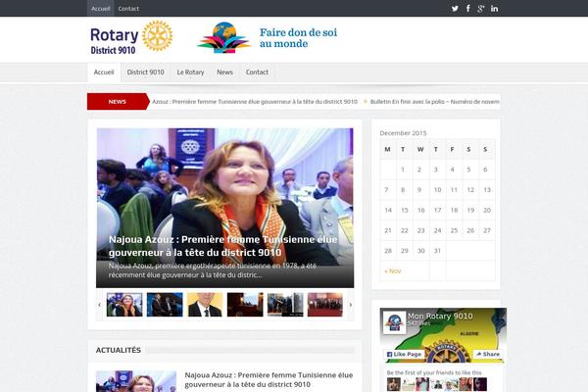This screenshot has height=392, width=588.
Task: Select Contact in the top dark bar
Action: [128, 8]
